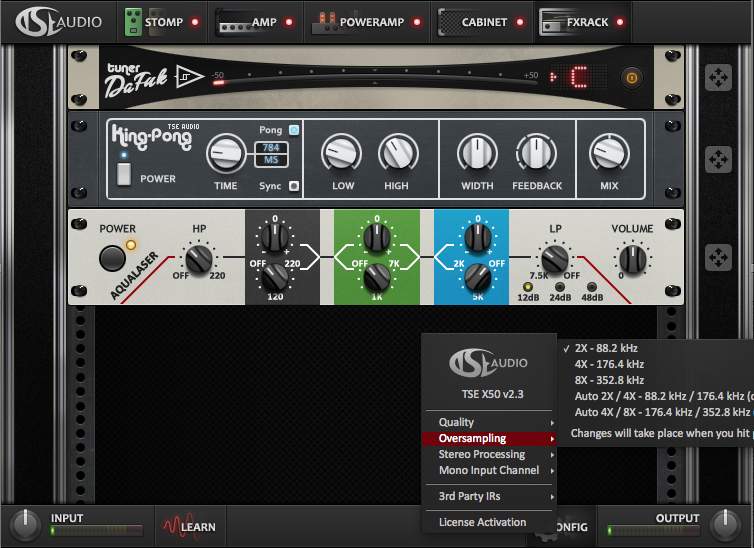Screen dimensions: 754x548
Task: Select 4X - 176.4 kHz oversampling
Action: click(x=609, y=364)
